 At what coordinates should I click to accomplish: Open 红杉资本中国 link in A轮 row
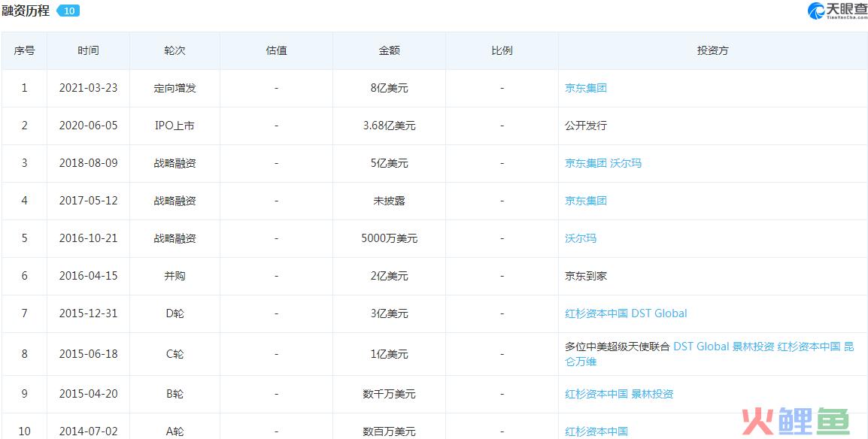pyautogui.click(x=596, y=431)
